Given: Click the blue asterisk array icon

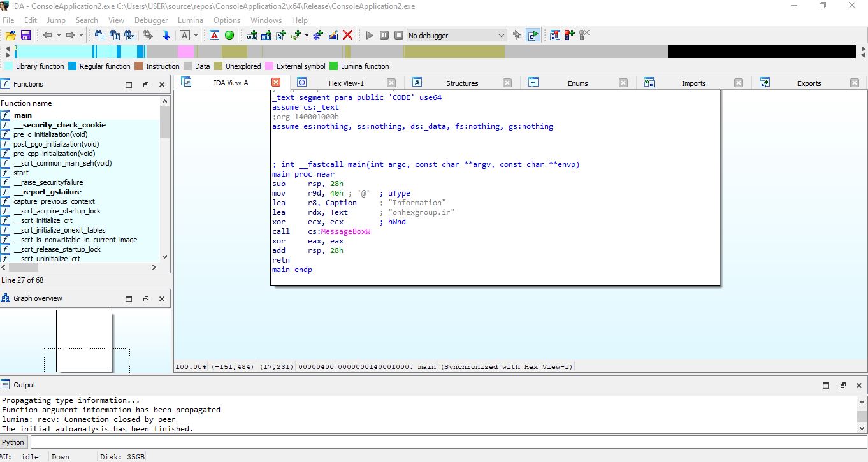Looking at the screenshot, I should 318,35.
